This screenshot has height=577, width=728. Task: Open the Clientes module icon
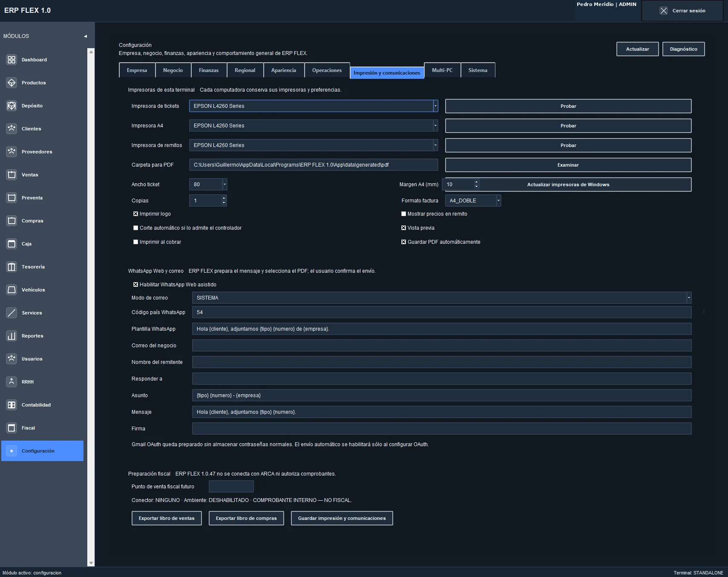click(12, 129)
